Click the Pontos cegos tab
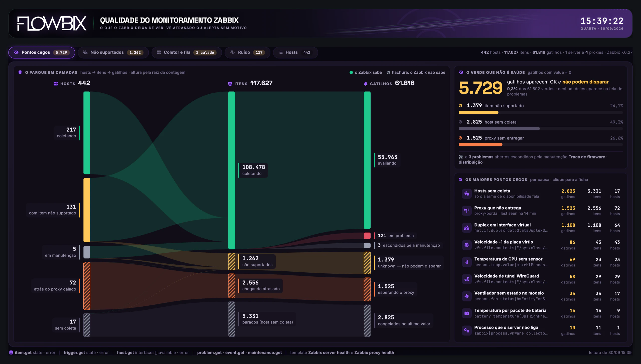The image size is (641, 364). click(x=42, y=52)
